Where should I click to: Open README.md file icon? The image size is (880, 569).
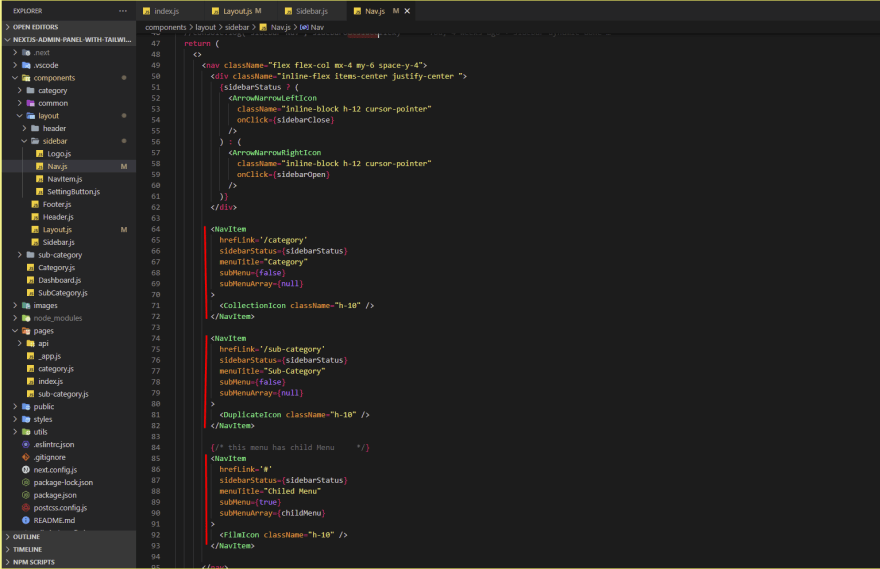tap(26, 521)
